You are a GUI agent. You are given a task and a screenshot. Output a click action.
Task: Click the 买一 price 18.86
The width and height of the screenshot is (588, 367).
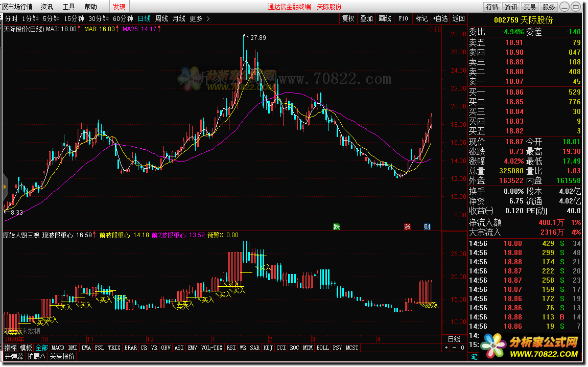[514, 92]
